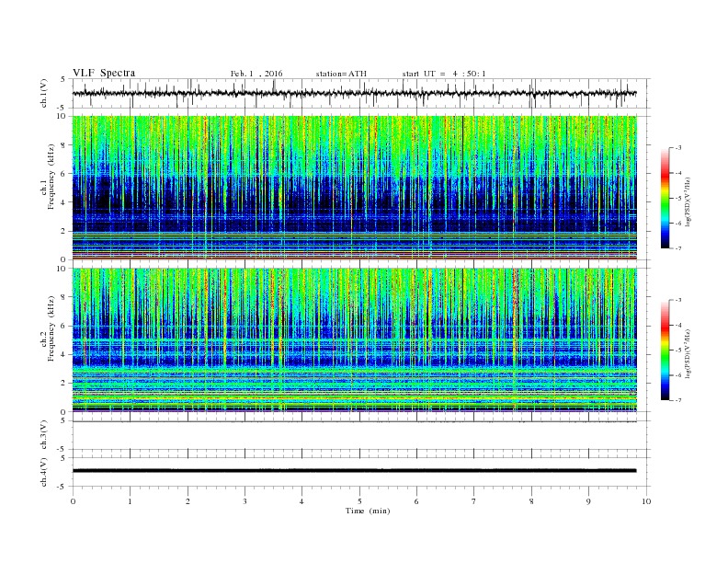Click the log(PSD) label beside the ch.2 color bar
The width and height of the screenshot is (728, 563).
click(x=688, y=353)
